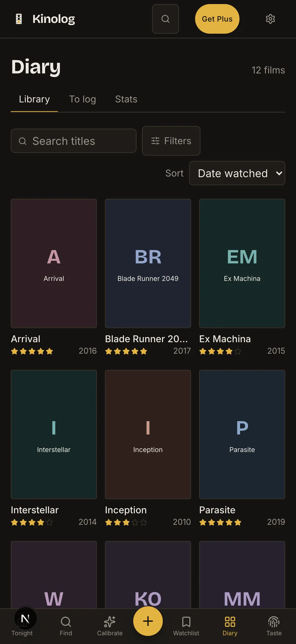Screen dimensions: 296x644
Task: Open search via header magnifier icon
Action: 165,19
